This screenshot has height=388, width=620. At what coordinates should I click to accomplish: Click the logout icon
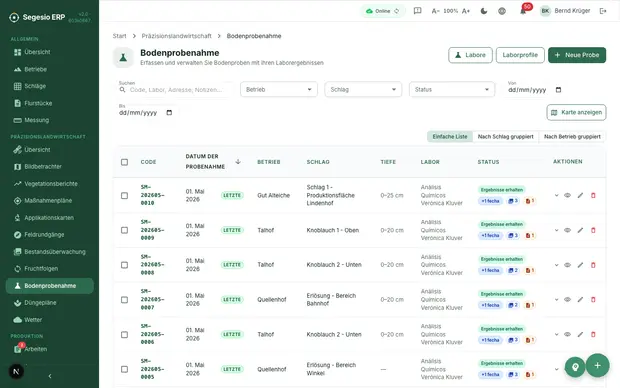(x=603, y=11)
